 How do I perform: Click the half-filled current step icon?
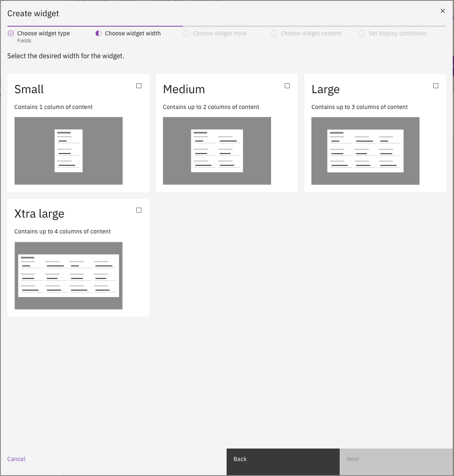pyautogui.click(x=99, y=33)
